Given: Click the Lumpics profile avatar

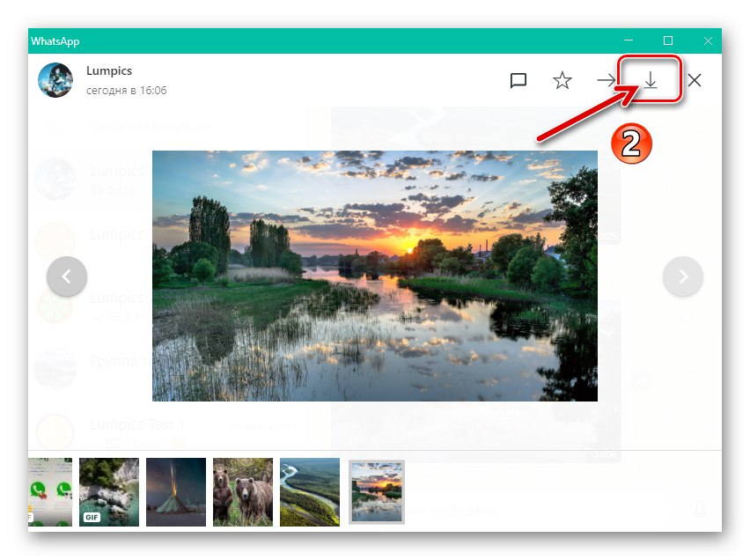Looking at the screenshot, I should click(x=55, y=80).
